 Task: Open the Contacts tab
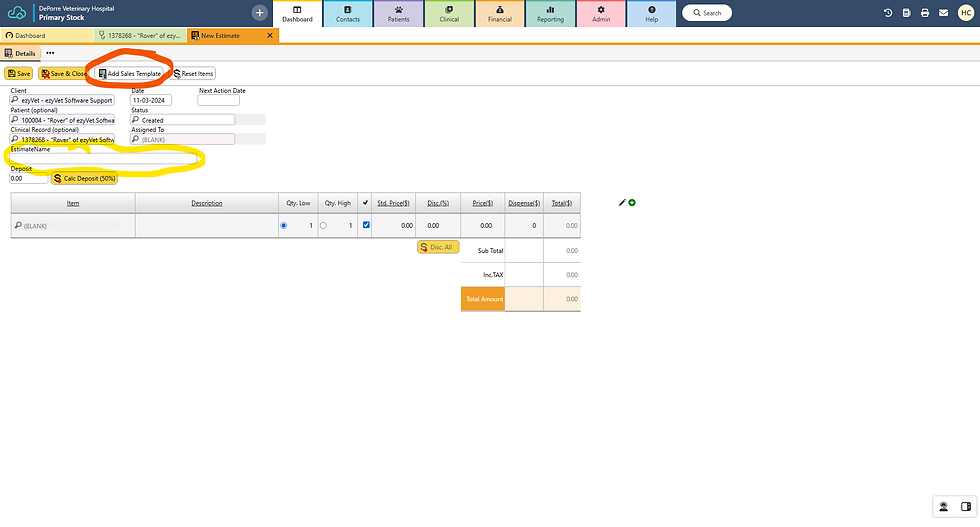(x=348, y=14)
